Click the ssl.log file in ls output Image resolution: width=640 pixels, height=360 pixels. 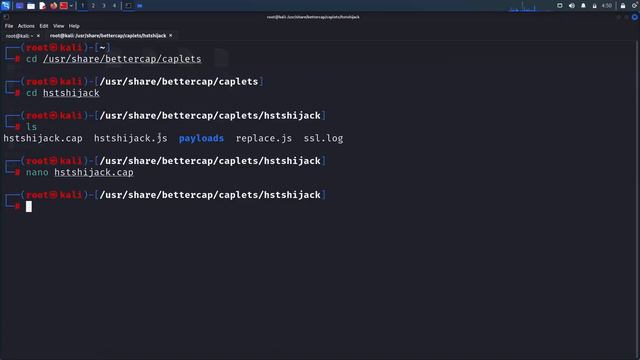[323, 138]
